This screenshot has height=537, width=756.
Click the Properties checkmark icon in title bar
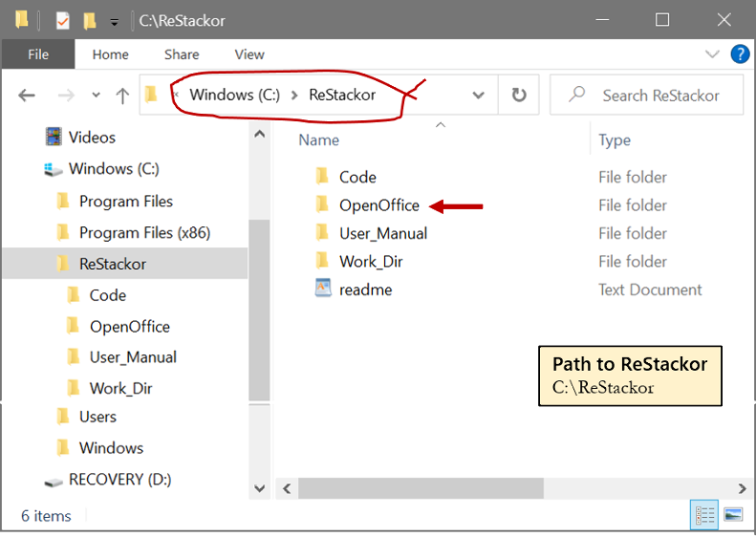point(63,21)
